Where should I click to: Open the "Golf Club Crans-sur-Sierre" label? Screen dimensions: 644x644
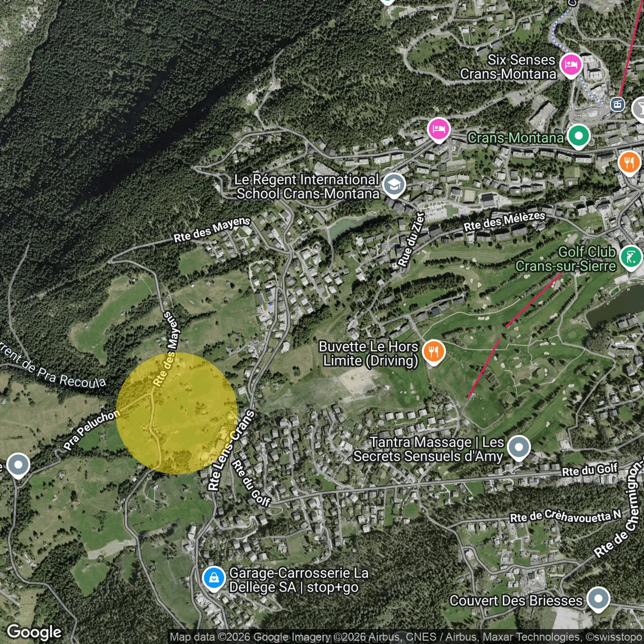coord(566,259)
